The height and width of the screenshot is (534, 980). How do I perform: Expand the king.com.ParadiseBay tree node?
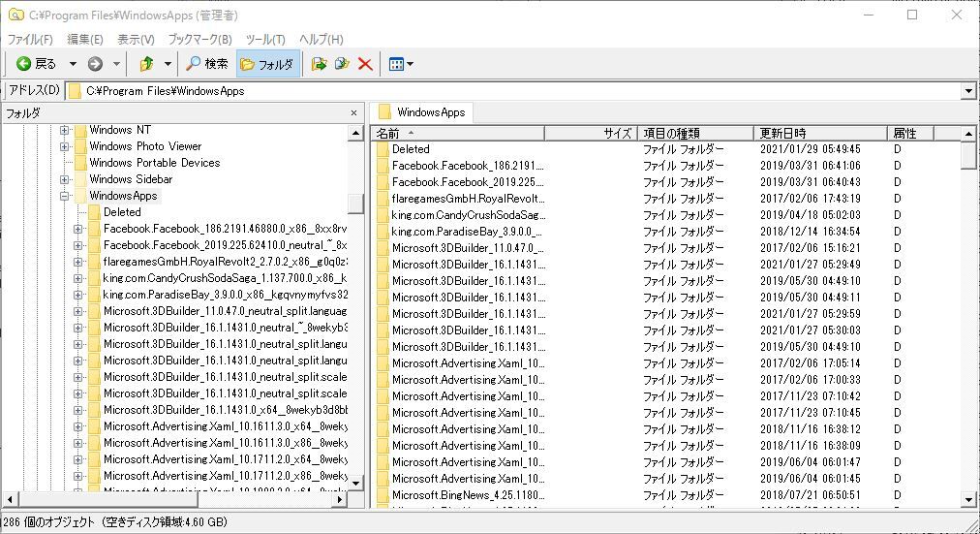(x=78, y=295)
